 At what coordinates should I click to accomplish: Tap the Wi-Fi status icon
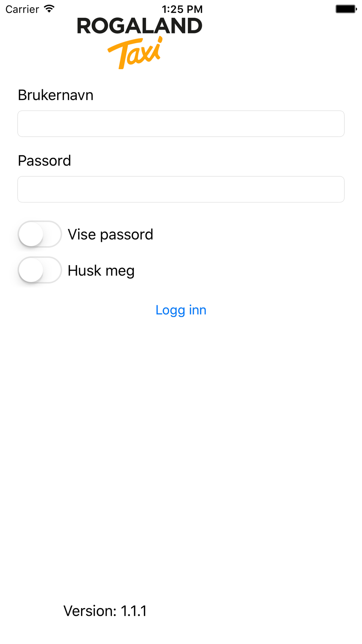click(x=49, y=9)
